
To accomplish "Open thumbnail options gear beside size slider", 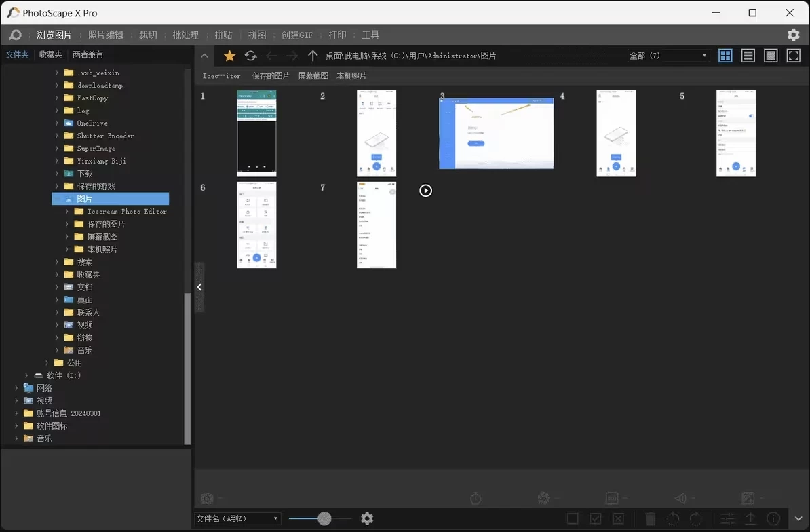I will (x=367, y=518).
